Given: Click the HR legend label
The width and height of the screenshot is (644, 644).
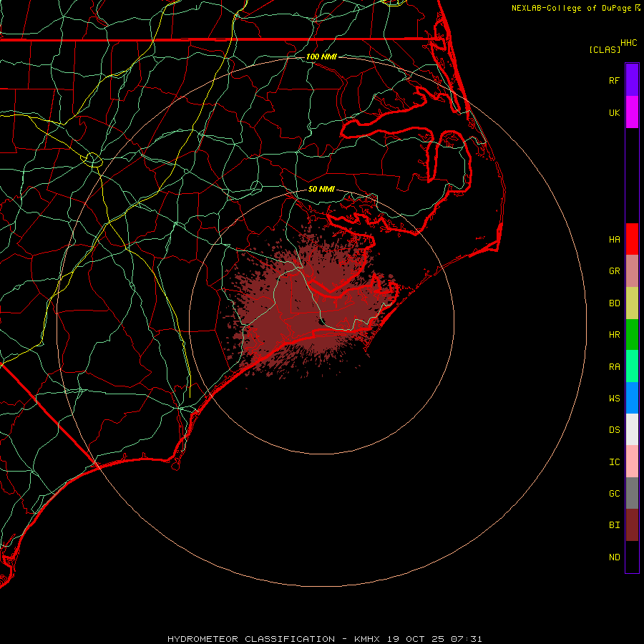Looking at the screenshot, I should click(614, 335).
